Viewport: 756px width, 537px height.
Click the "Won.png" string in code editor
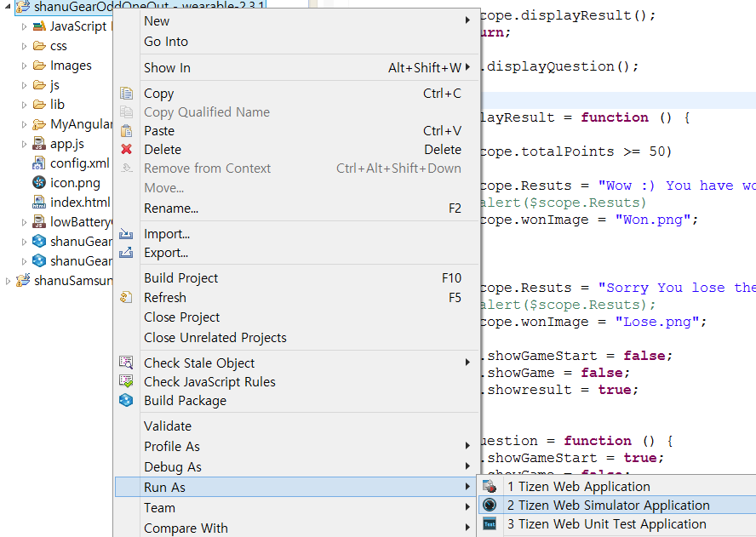coord(653,220)
